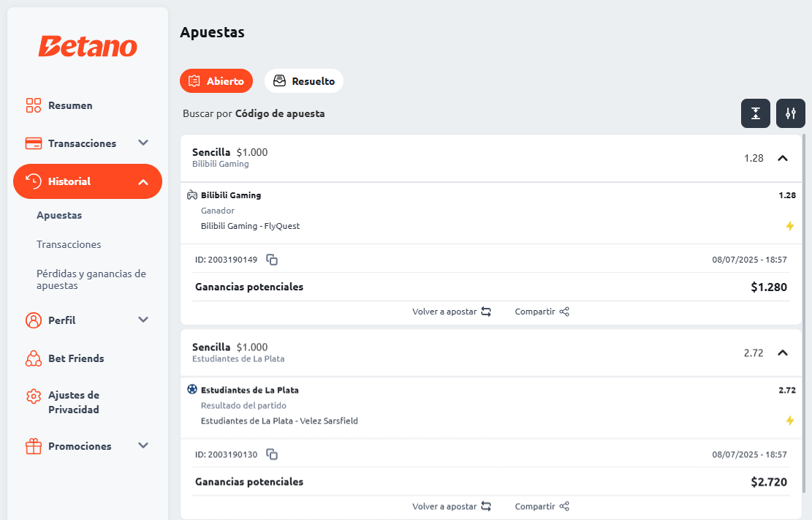Switch to the Resuelto tab
Screen dimensions: 812x520
[304, 81]
